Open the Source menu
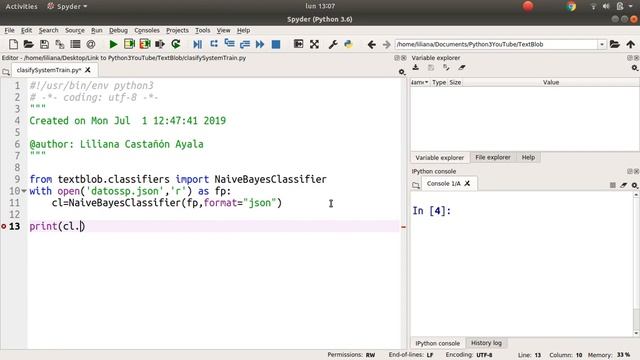Viewport: 640px width, 360px height. 75,30
